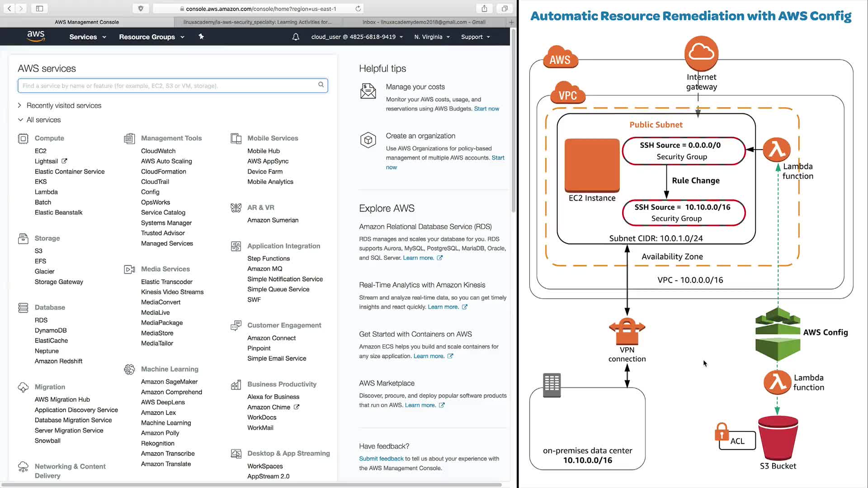The width and height of the screenshot is (868, 488).
Task: Click the Submit feedback link
Action: point(381,458)
